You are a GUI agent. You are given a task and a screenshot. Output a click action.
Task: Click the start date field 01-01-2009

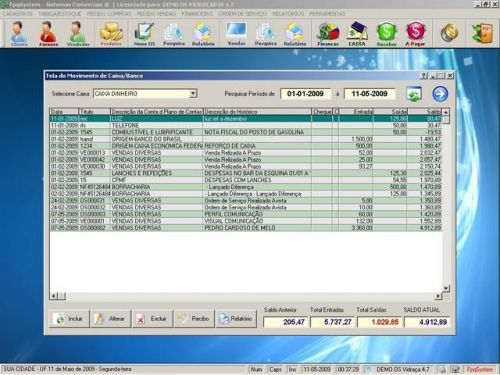305,94
